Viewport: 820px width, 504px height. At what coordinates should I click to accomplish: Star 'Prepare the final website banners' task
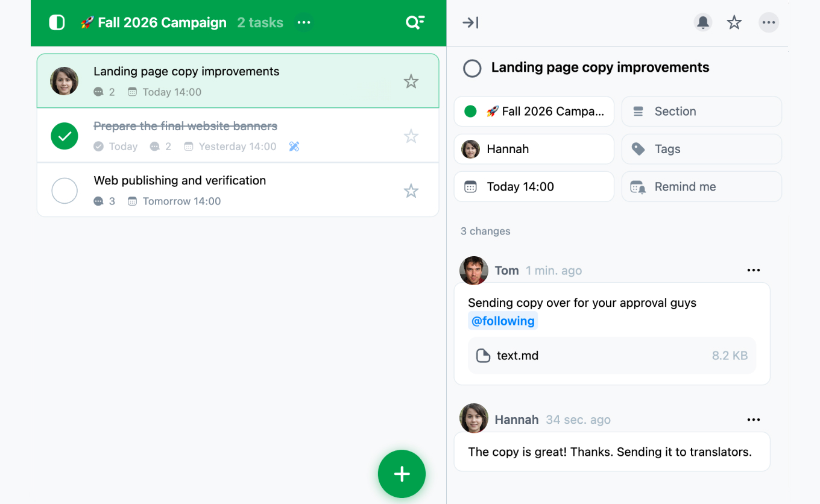click(411, 136)
